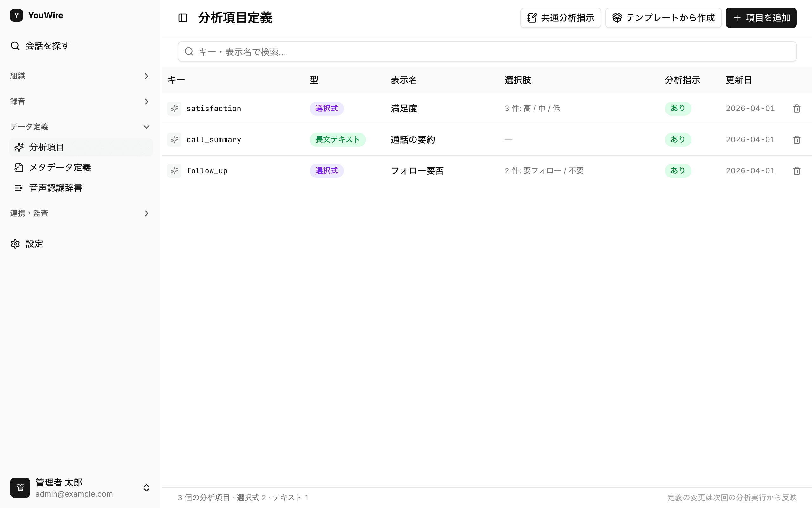Image resolution: width=812 pixels, height=508 pixels.
Task: Click the sparkle icon in call_summary row
Action: (174, 140)
